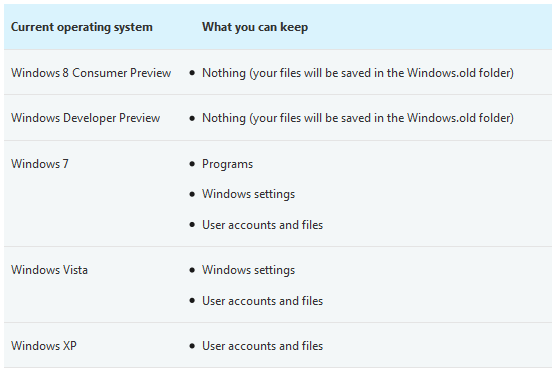
Task: Click the 'Windows 7' row label
Action: 40,164
